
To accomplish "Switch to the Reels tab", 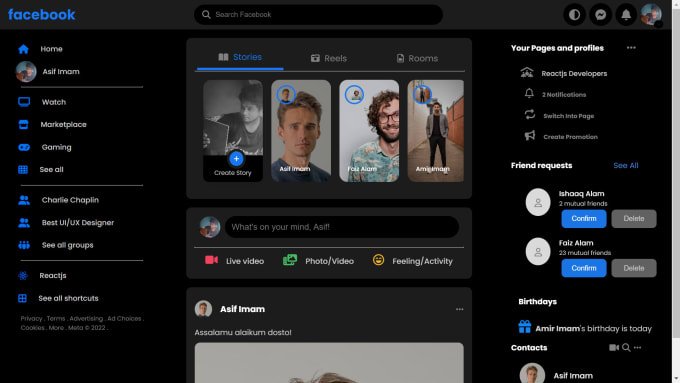I will 329,58.
